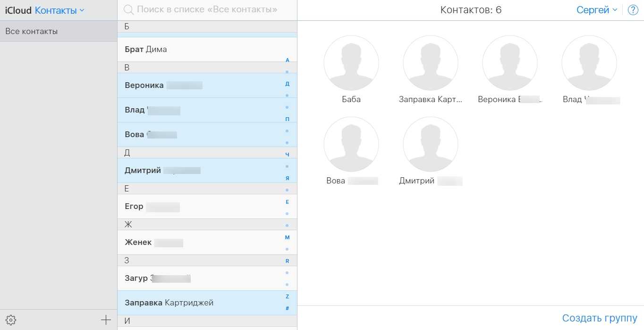Select Все контакты group in sidebar
Viewport: 644px width, 330px height.
[59, 32]
